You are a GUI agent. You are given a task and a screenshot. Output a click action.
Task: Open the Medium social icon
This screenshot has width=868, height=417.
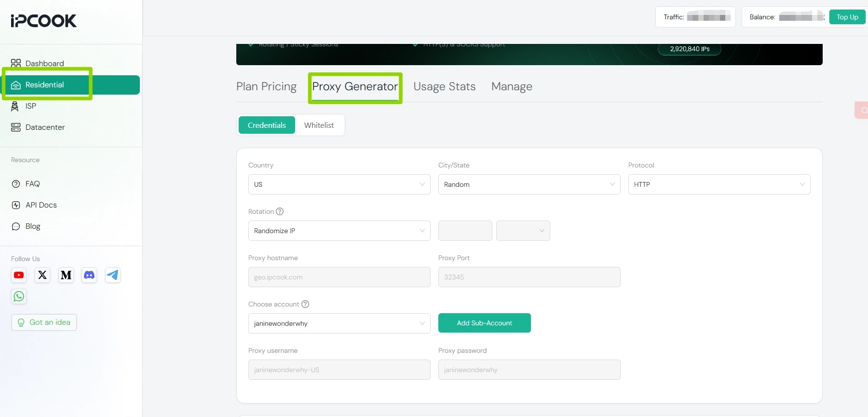tap(66, 275)
